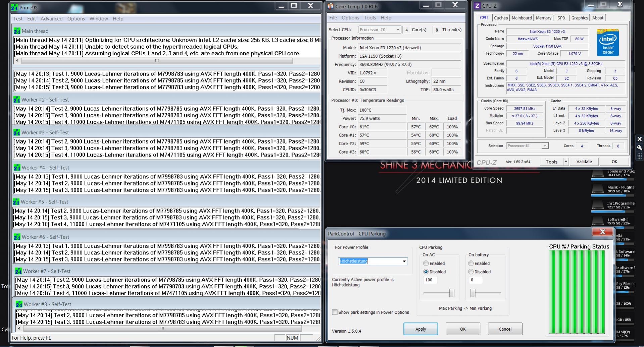Click the Core Voltage value 1.079 V

tap(575, 54)
